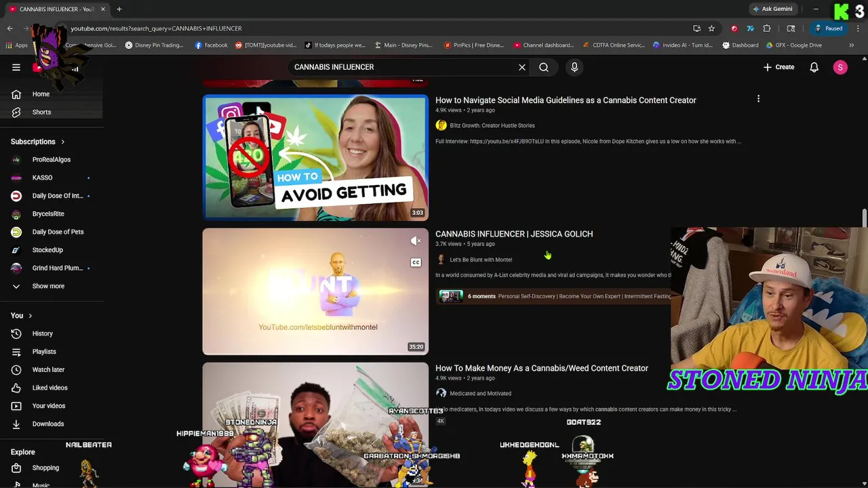868x488 pixels.
Task: Open the account avatar menu
Action: 840,67
